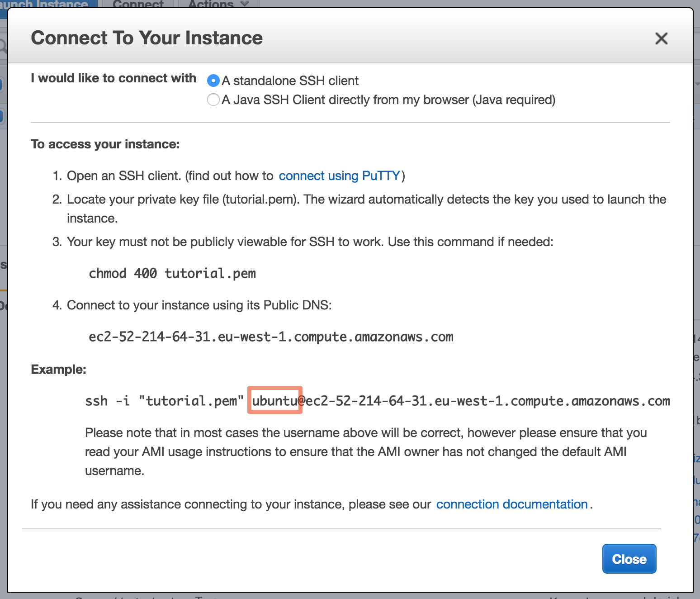Viewport: 700px width, 599px height.
Task: Choose the Java SSH Client radio button
Action: 213,100
